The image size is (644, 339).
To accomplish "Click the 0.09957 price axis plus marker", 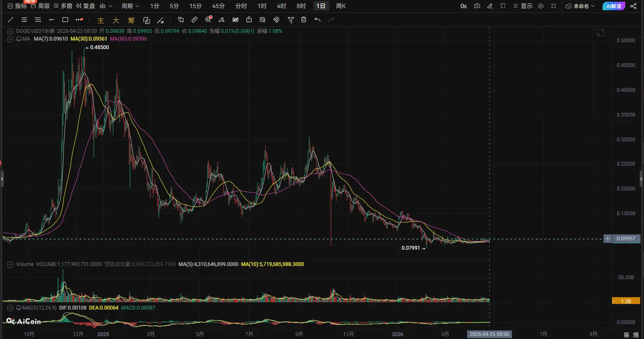I will pos(608,239).
